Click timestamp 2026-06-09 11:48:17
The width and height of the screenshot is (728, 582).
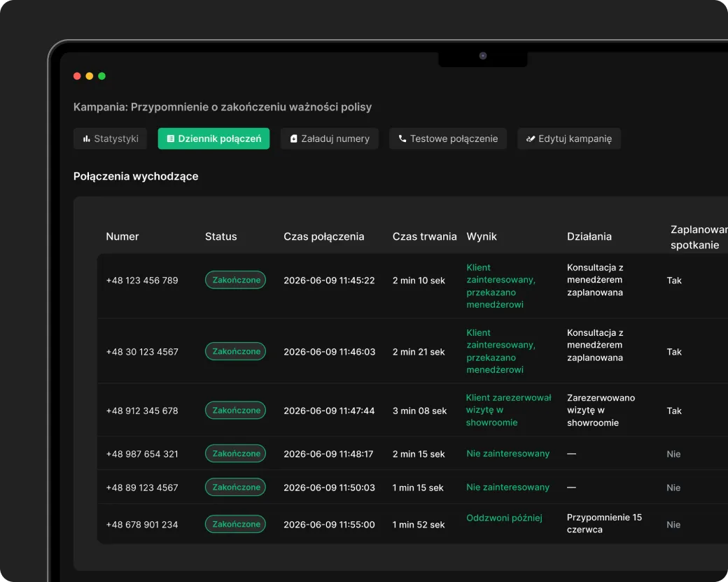[x=328, y=454]
